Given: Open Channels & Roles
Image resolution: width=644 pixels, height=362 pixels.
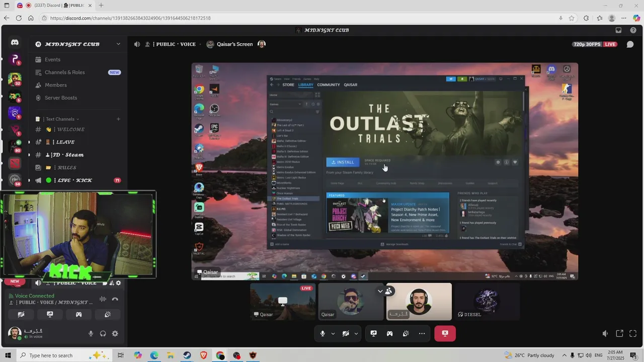Looking at the screenshot, I should click(x=78, y=72).
